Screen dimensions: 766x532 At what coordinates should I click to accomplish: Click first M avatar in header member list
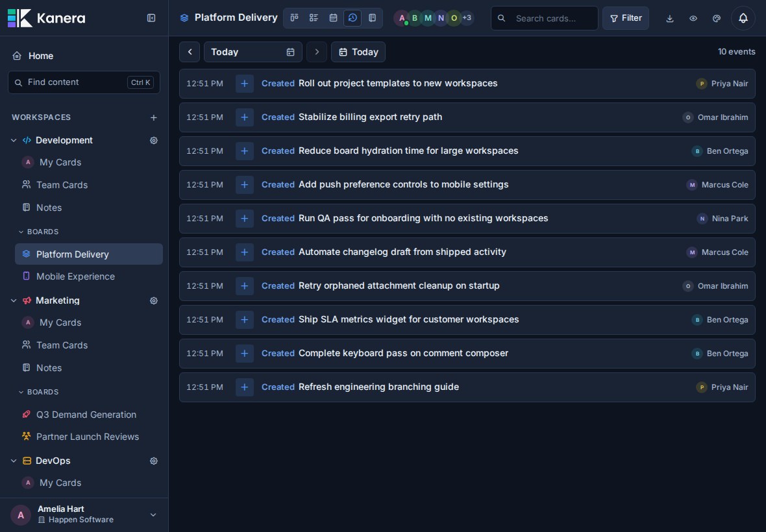tap(428, 18)
